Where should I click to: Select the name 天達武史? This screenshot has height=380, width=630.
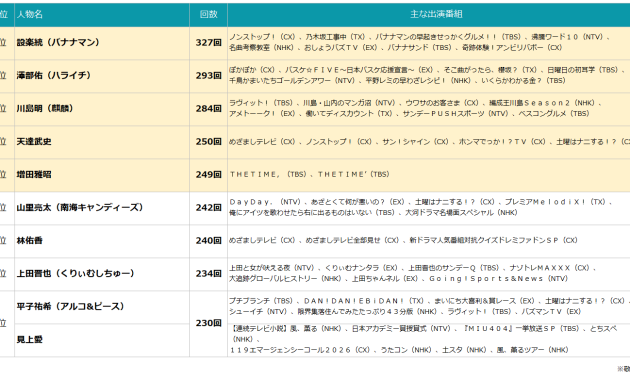(34, 141)
